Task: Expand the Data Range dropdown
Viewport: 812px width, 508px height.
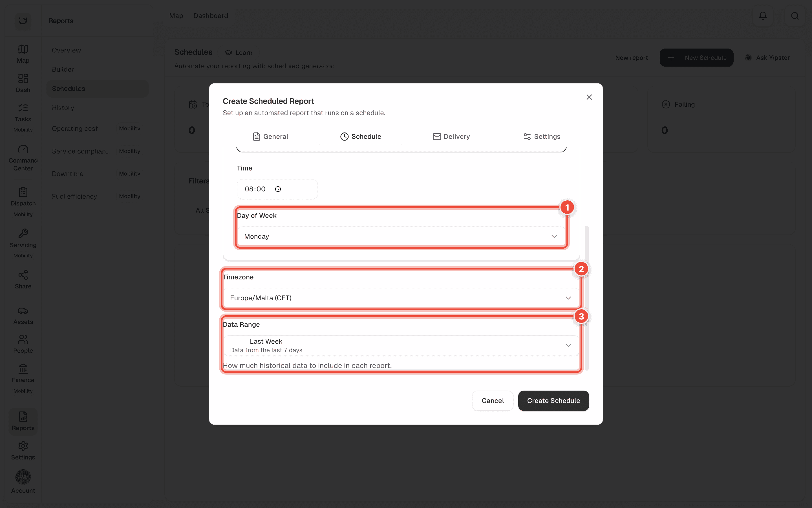Action: pyautogui.click(x=401, y=345)
